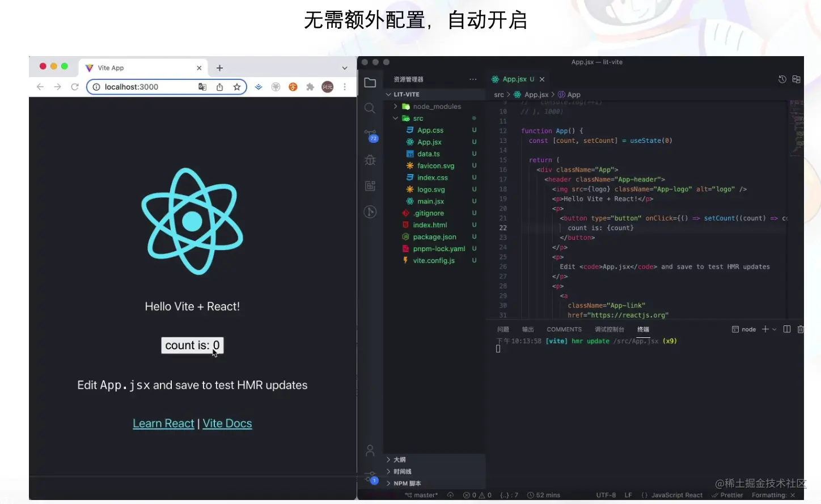Reload the localhost page
Screen dimensions: 821x504
pos(75,87)
